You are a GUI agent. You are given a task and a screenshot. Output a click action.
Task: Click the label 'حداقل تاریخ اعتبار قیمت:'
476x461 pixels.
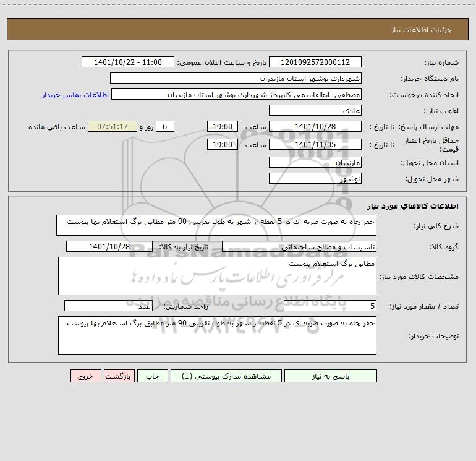tap(431, 145)
